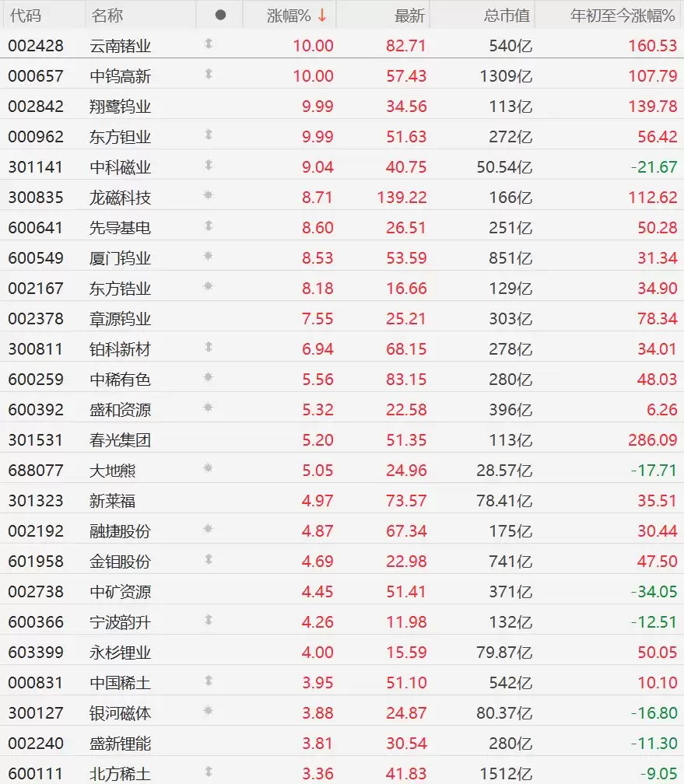684x784 pixels.
Task: Select stock name 翔鹭钨业
Action: (120, 107)
